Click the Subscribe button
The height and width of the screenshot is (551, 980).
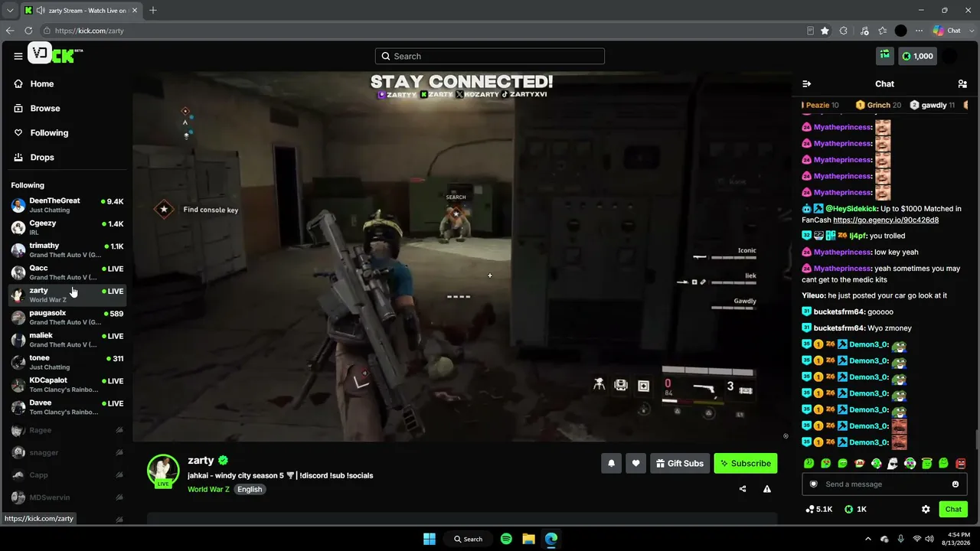pyautogui.click(x=746, y=463)
